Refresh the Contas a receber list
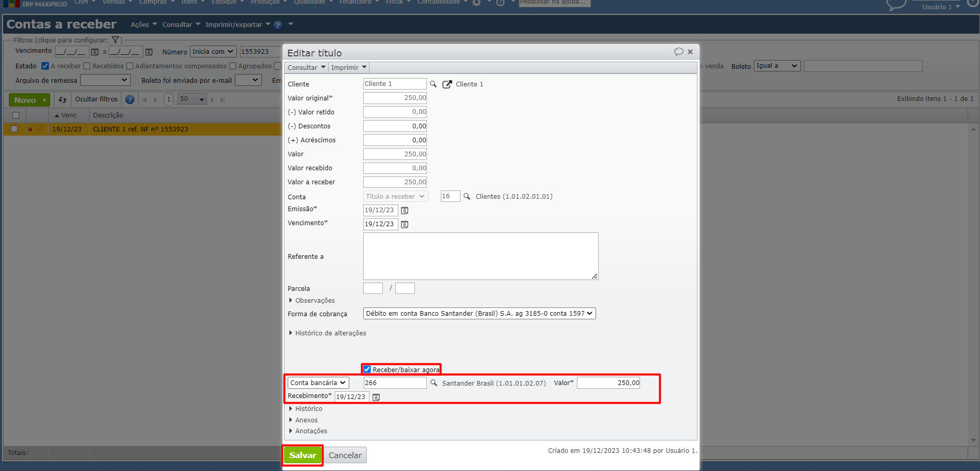 63,99
